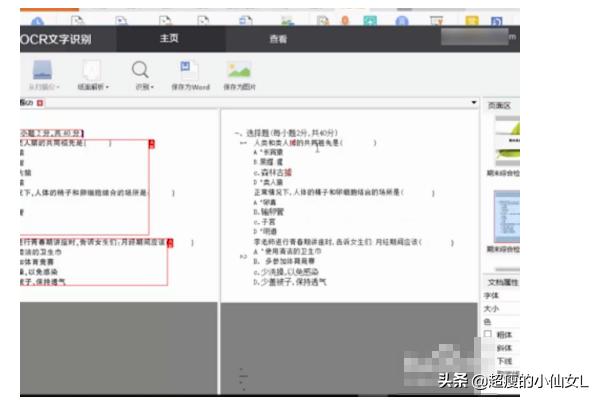Open the document tab list dropdown arrow

click(474, 102)
